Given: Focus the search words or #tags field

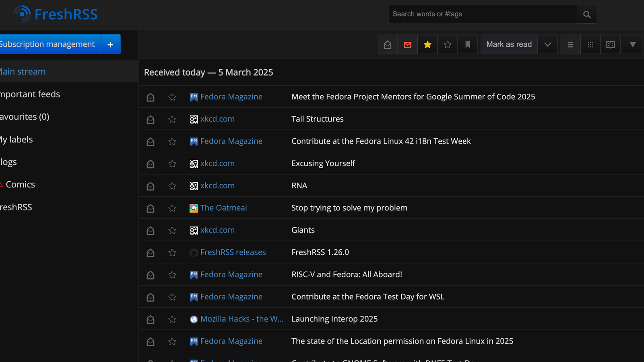Looking at the screenshot, I should [x=483, y=14].
